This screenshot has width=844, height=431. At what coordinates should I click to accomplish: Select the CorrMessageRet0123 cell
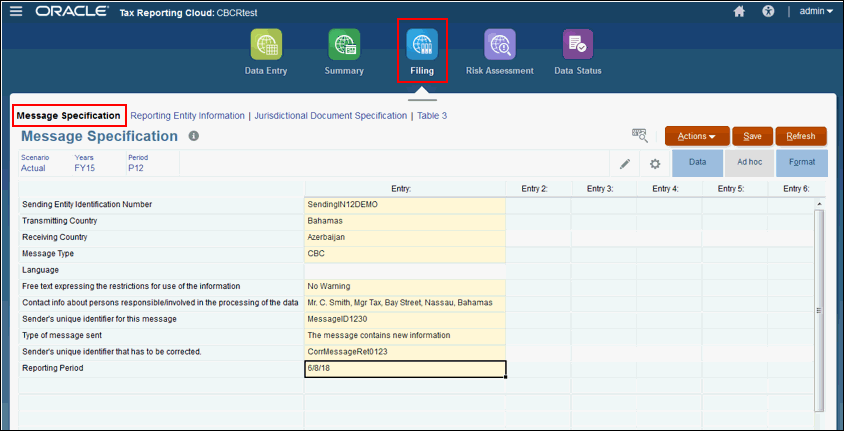[x=405, y=352]
